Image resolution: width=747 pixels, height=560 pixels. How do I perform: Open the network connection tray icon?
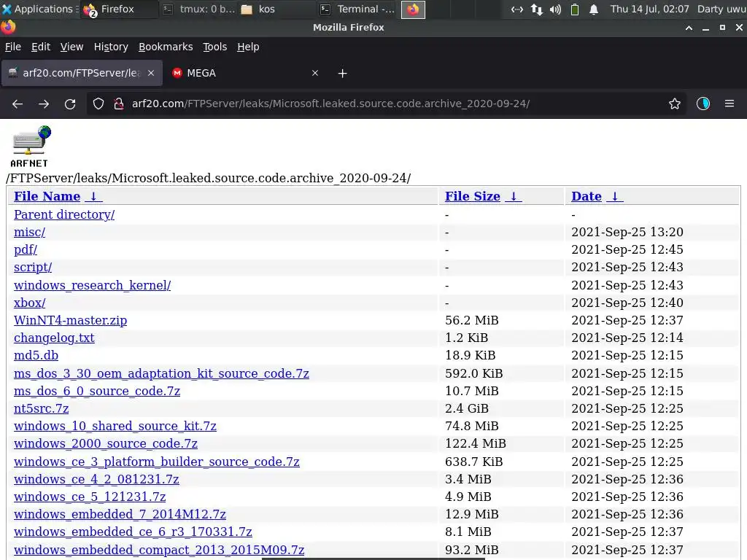517,9
